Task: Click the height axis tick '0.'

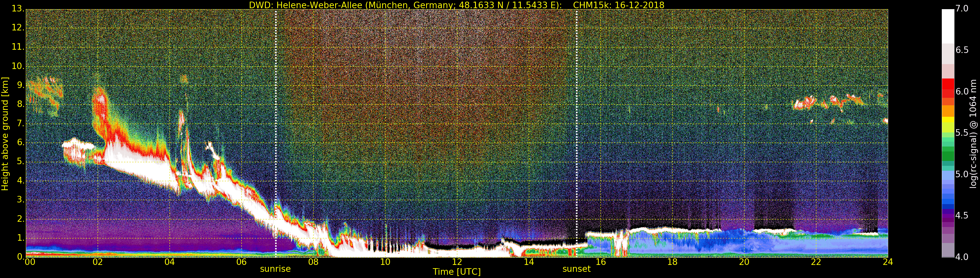Action: [x=21, y=257]
